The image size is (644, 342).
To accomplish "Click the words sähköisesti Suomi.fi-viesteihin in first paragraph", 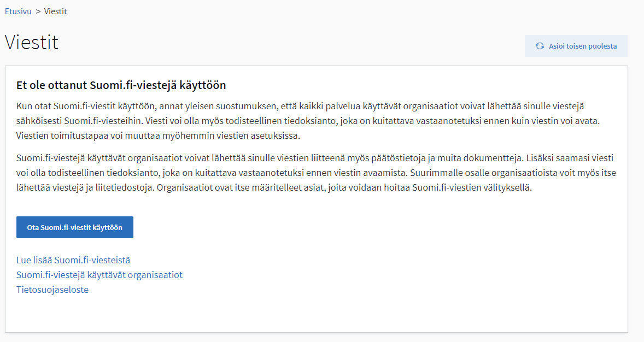I will pos(80,121).
